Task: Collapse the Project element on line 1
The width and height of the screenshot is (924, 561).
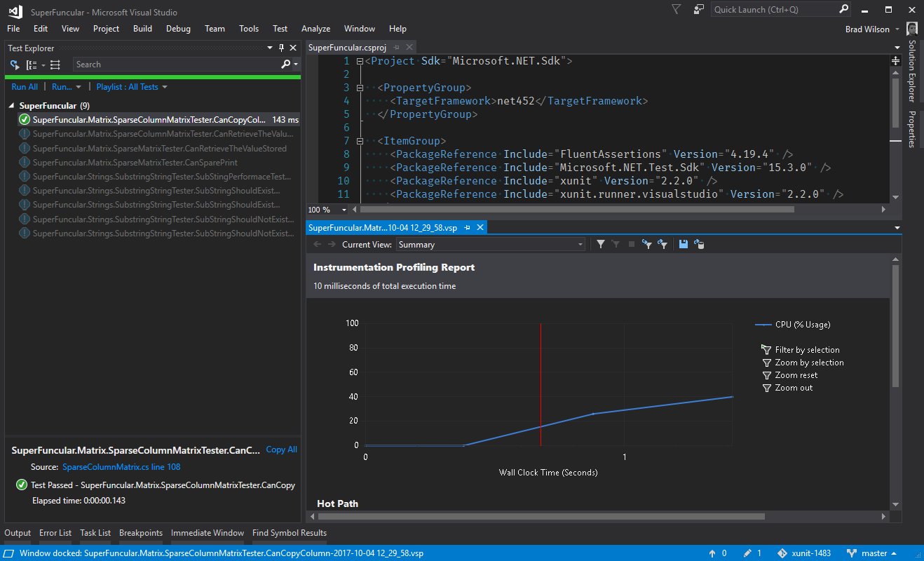Action: pyautogui.click(x=359, y=61)
